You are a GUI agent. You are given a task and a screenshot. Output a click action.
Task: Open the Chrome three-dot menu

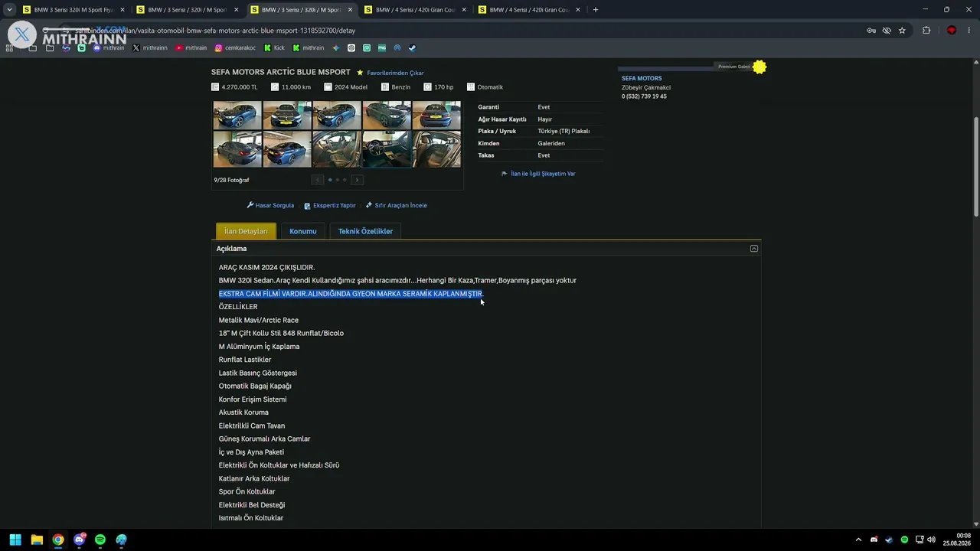tap(969, 31)
